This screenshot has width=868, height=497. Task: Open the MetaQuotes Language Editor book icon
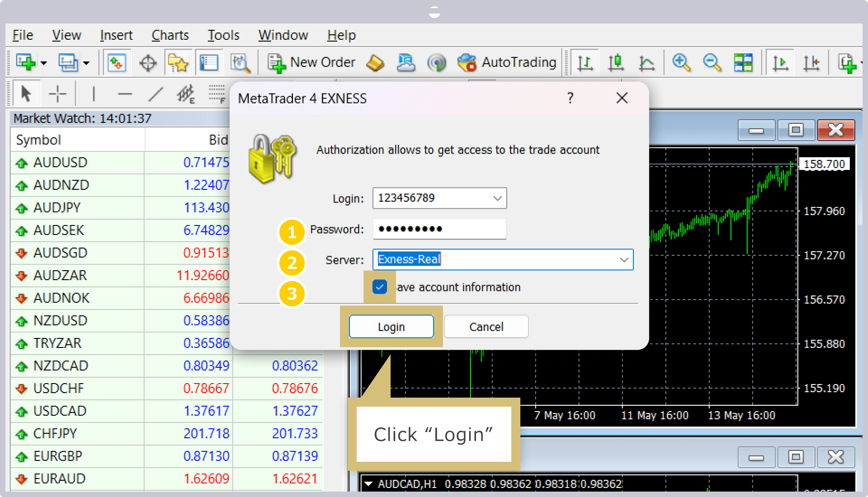[375, 63]
